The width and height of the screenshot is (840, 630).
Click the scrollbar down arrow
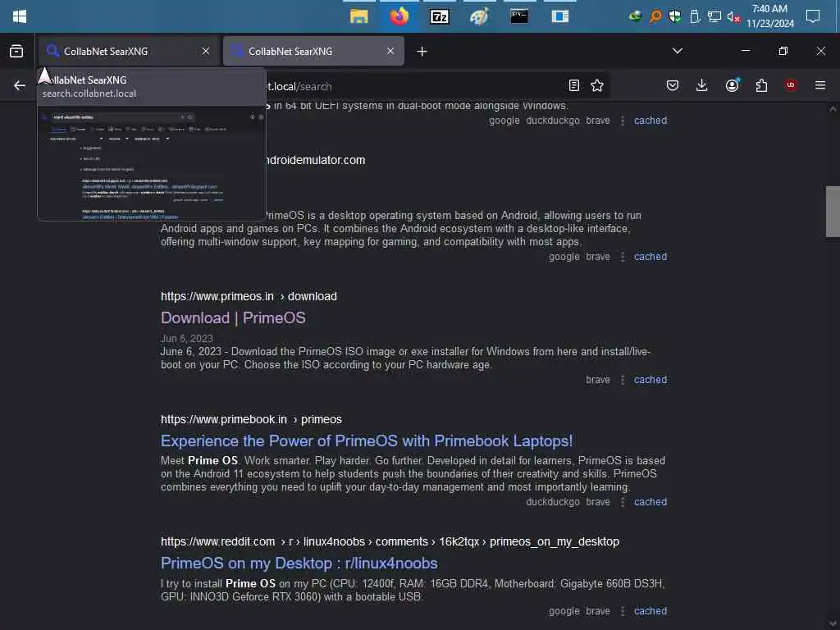pos(833,623)
